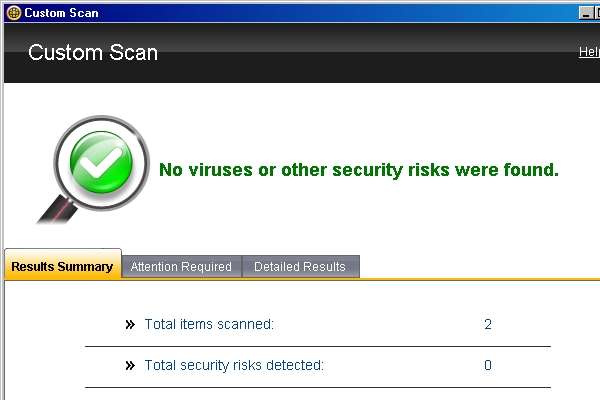Click the orange divider line under the tabs

tap(478, 279)
